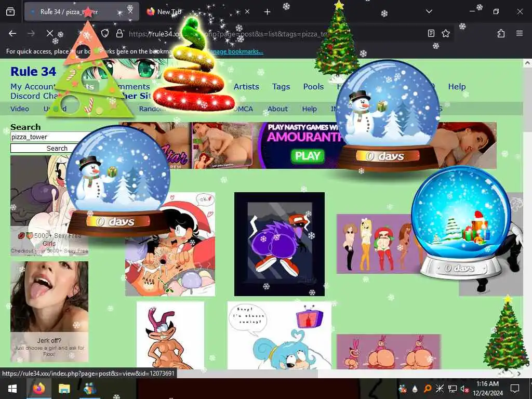Click the horizontal scrollbar right arrow
Viewport: 532px width, 399px height.
(519, 374)
